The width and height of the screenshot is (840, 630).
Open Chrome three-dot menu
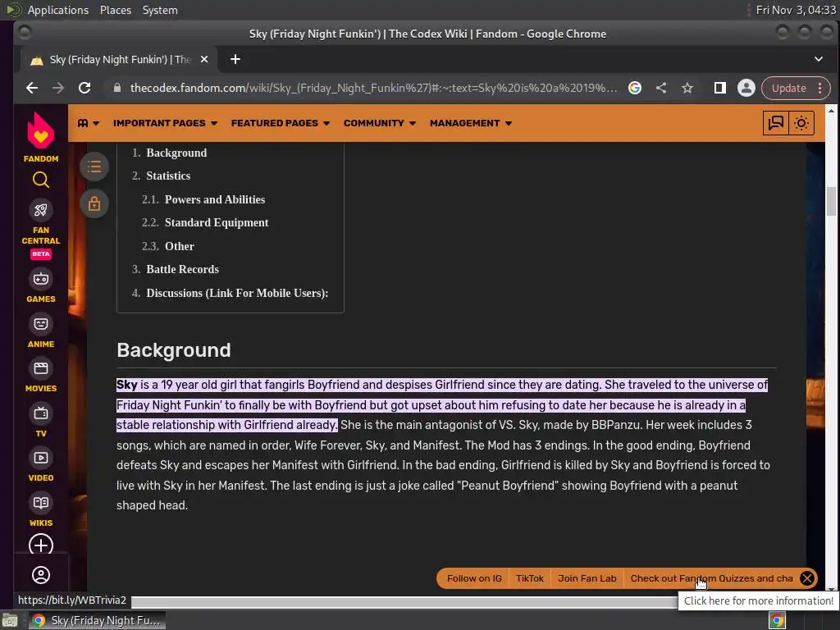820,88
